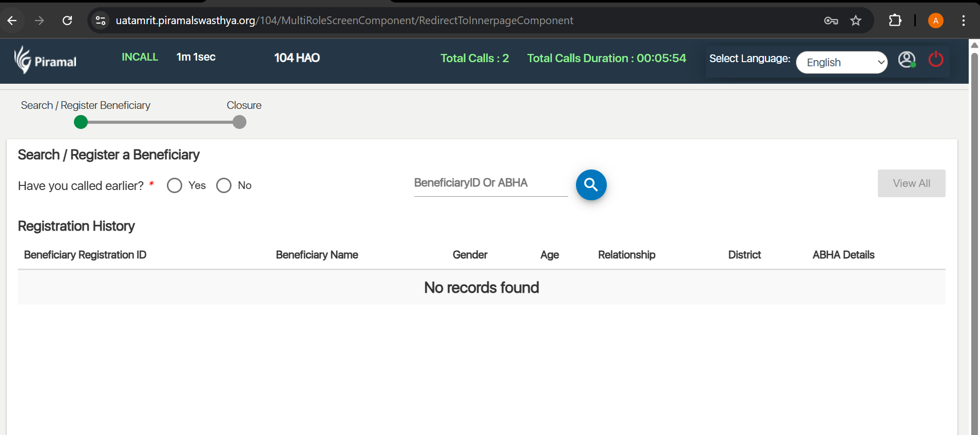This screenshot has width=980, height=435.
Task: Open the user profile icon
Action: click(907, 60)
